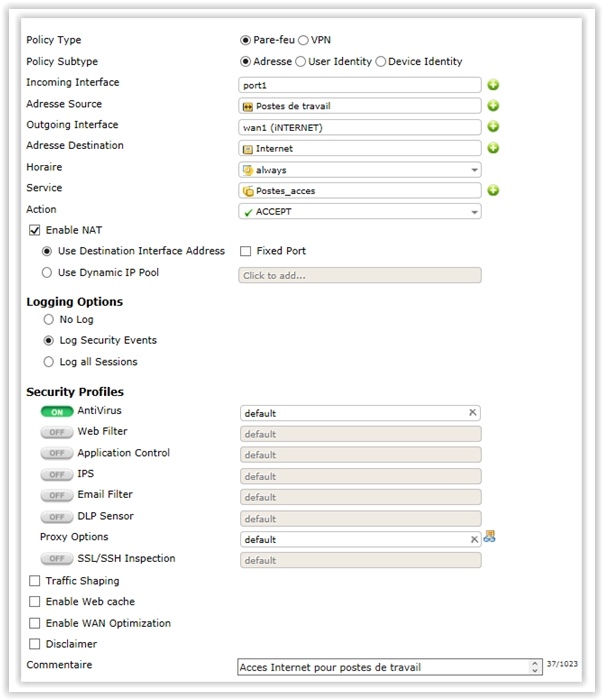Choose Log all Sessions option
This screenshot has height=700, width=603.
coord(47,362)
